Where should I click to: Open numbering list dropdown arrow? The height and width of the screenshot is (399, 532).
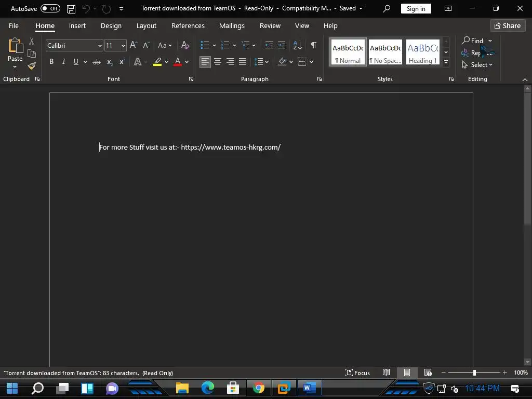[x=234, y=45]
